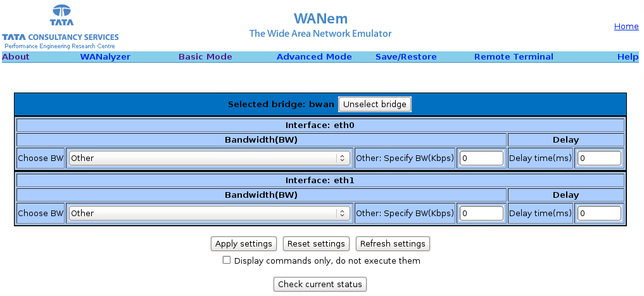644x296 pixels.
Task: Open the Save/Restore page
Action: (406, 57)
